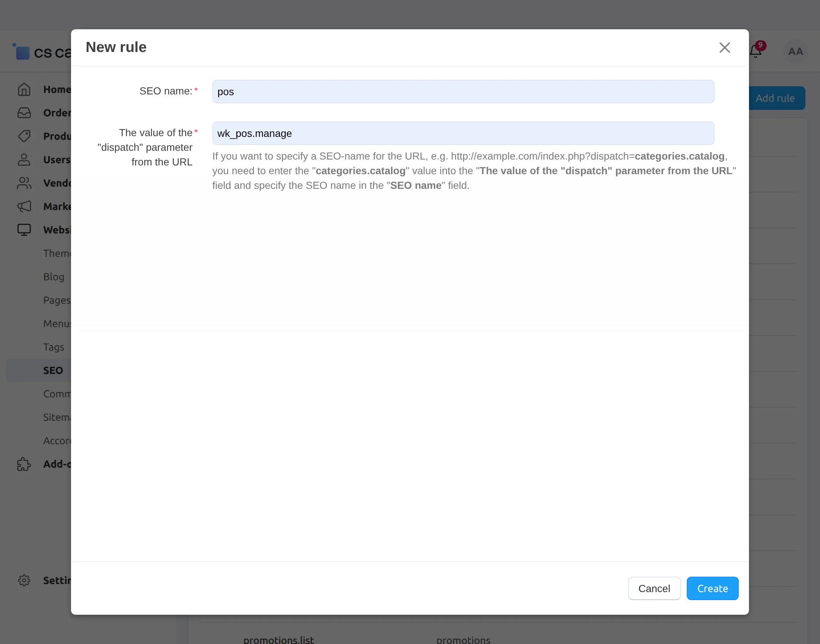Click the Add-ons puzzle piece icon
820x644 pixels.
click(x=24, y=464)
